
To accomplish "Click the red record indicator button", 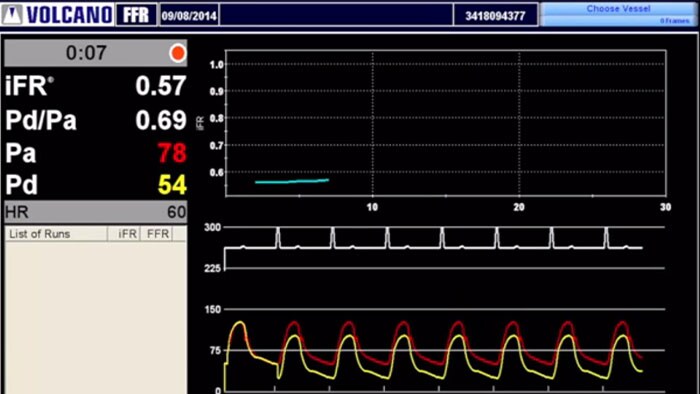I will coord(178,53).
